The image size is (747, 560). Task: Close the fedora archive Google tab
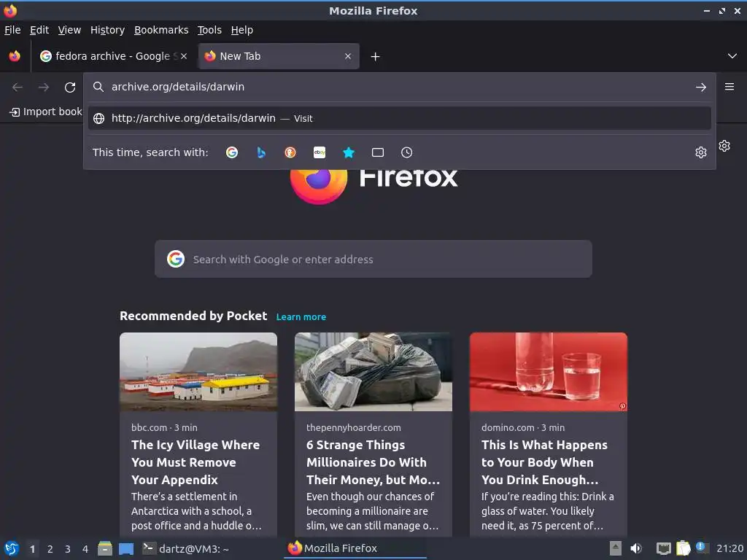pyautogui.click(x=184, y=56)
